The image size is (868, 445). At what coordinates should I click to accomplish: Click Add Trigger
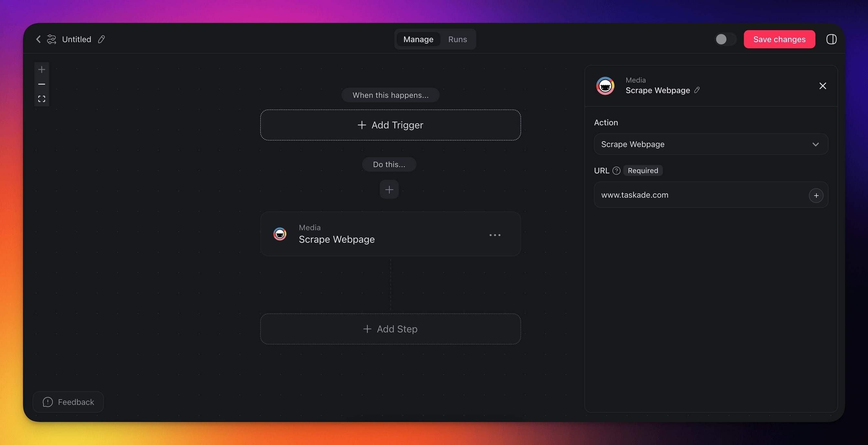point(390,125)
